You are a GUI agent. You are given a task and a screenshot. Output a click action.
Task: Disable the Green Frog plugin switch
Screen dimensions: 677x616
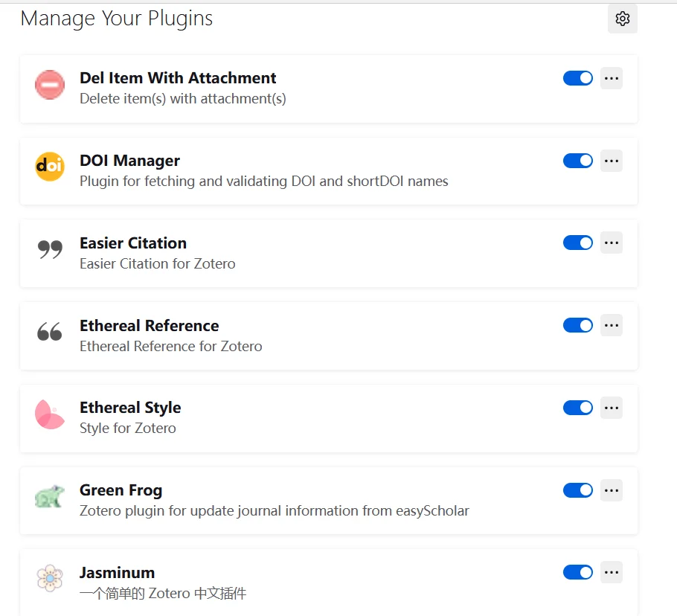coord(577,490)
